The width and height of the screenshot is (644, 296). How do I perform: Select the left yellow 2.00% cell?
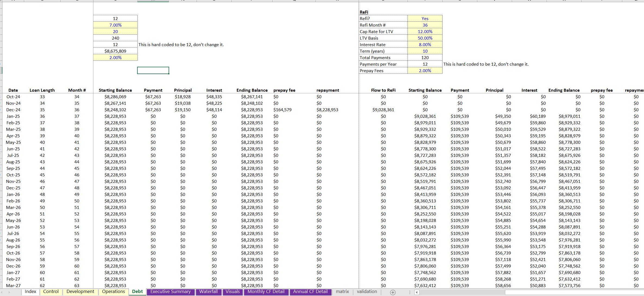(115, 58)
